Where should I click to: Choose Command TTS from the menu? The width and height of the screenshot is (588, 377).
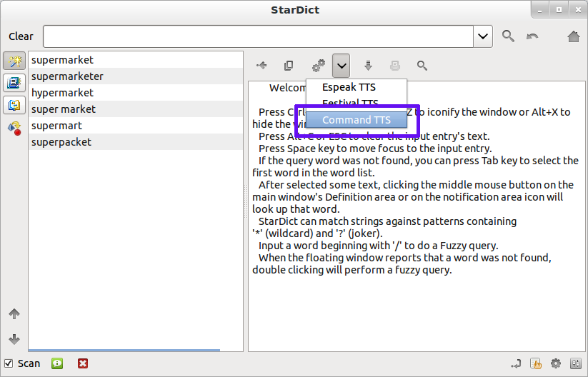click(x=357, y=120)
